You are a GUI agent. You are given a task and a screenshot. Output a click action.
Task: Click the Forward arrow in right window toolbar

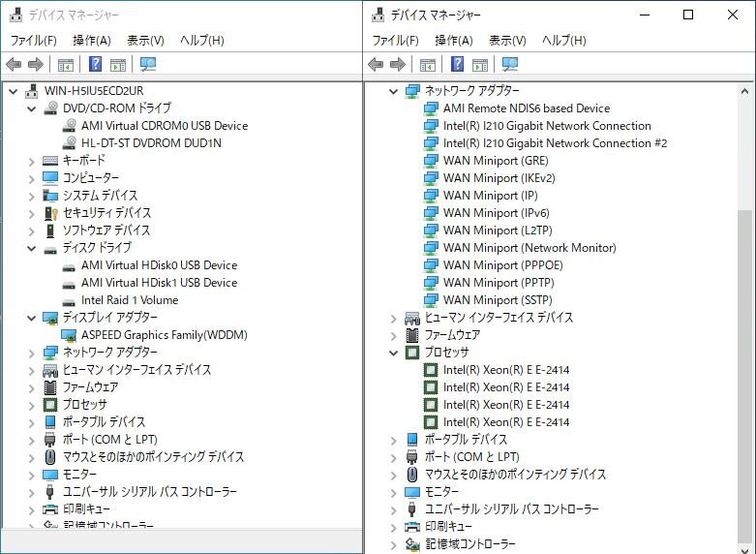398,64
